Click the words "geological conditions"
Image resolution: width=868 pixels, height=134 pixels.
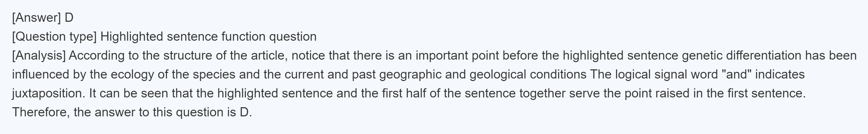[x=528, y=74]
